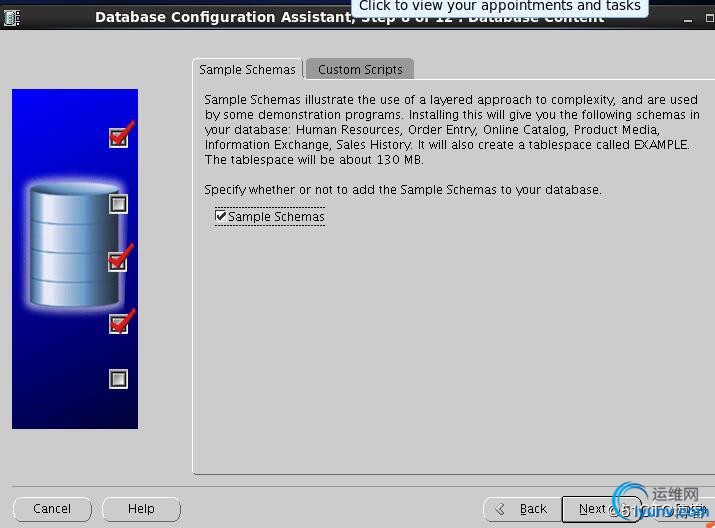The width and height of the screenshot is (715, 528).
Task: Open Help for this step
Action: click(x=141, y=508)
